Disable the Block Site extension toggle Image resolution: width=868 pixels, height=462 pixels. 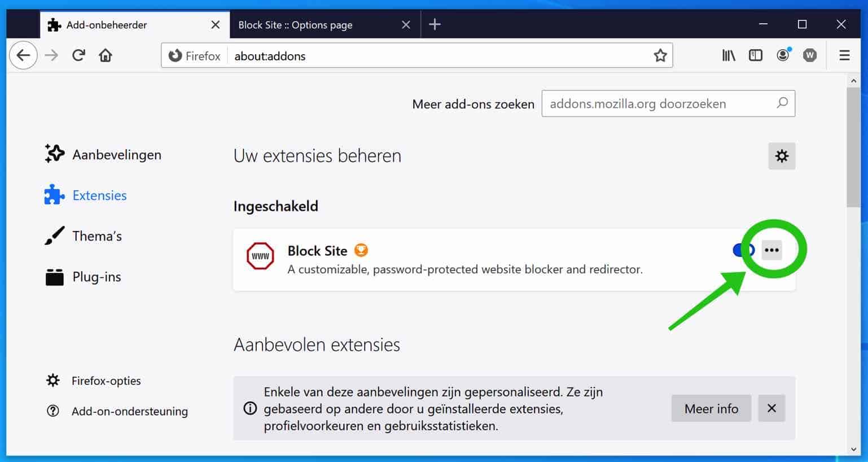pos(743,250)
